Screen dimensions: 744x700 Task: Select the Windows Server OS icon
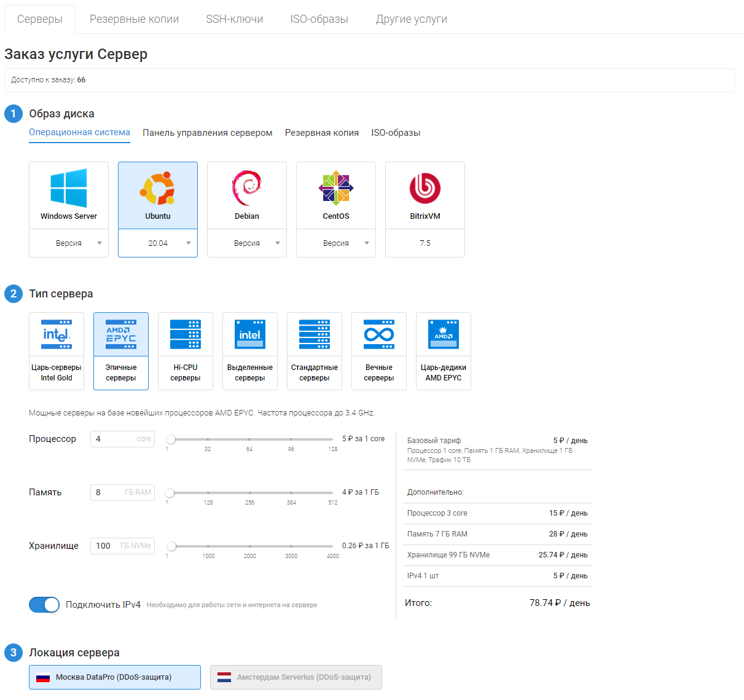[x=69, y=188]
